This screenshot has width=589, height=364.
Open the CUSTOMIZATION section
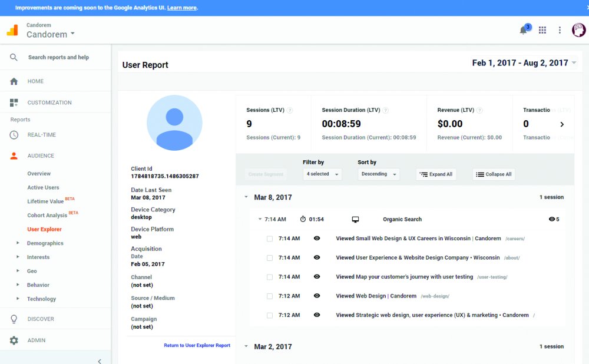pyautogui.click(x=49, y=102)
